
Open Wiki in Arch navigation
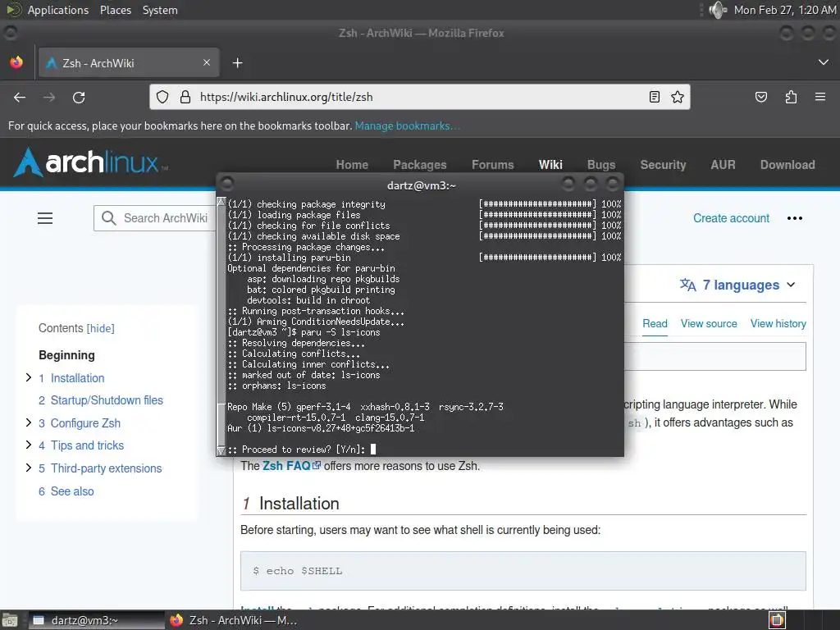click(x=550, y=165)
